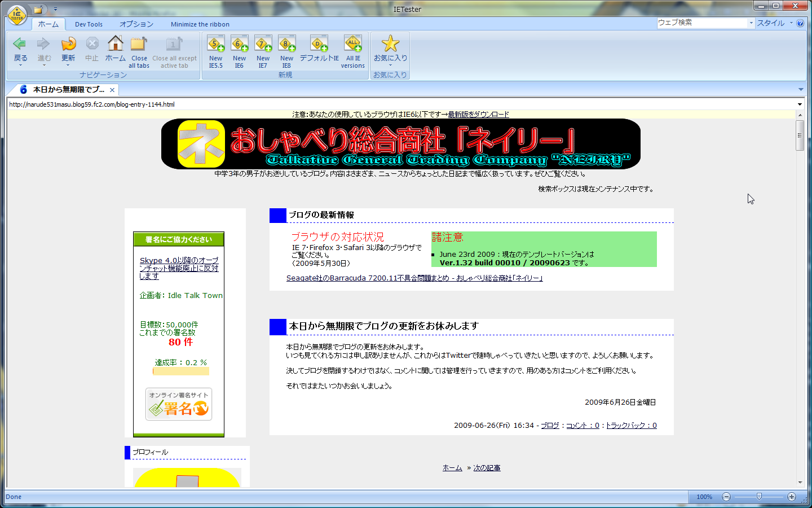Click the blue help question mark icon
The width and height of the screenshot is (812, 508).
[x=800, y=23]
